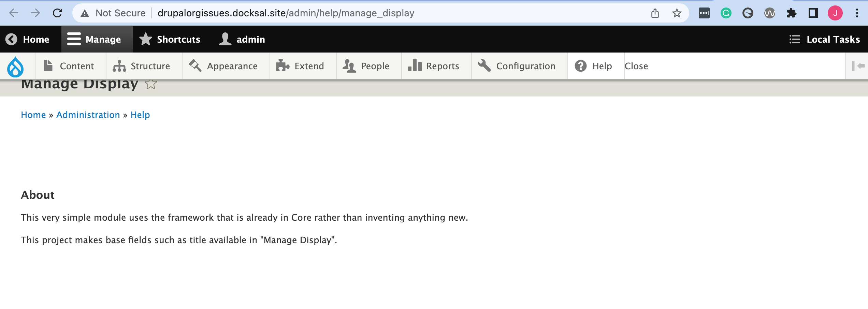The width and height of the screenshot is (868, 309).
Task: Toggle the shortcut star next to Manage Display
Action: 150,84
